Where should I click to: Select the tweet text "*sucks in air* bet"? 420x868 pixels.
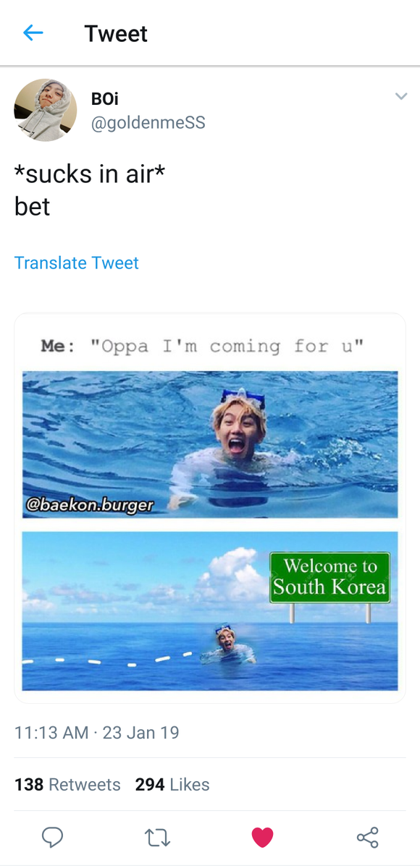[90, 190]
